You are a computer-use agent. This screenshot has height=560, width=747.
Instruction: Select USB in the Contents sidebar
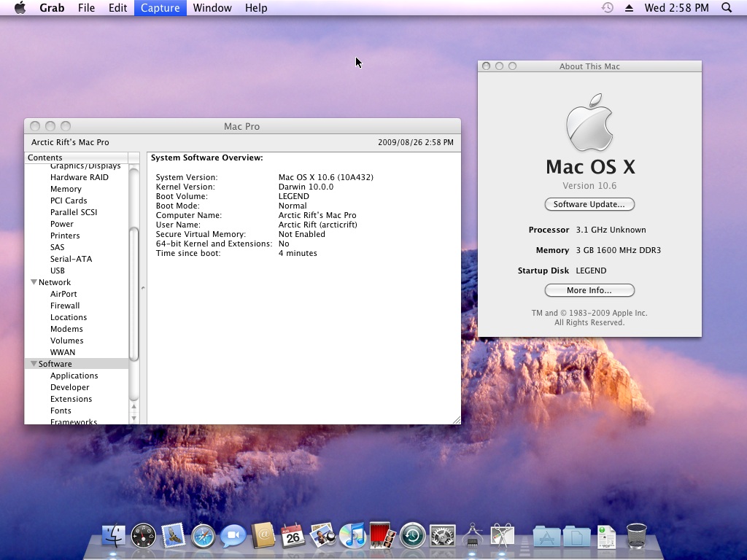(56, 271)
